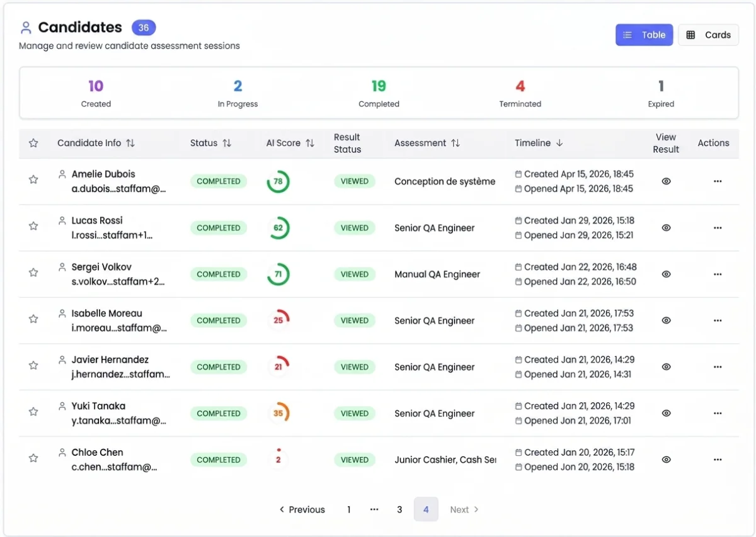This screenshot has height=537, width=756.
Task: View result for Chloe Chen
Action: pyautogui.click(x=666, y=460)
